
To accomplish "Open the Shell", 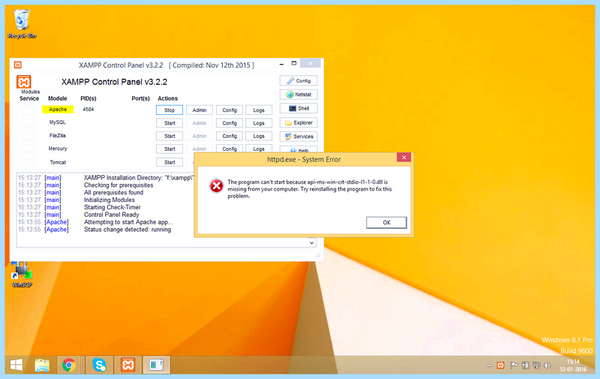I will 298,108.
